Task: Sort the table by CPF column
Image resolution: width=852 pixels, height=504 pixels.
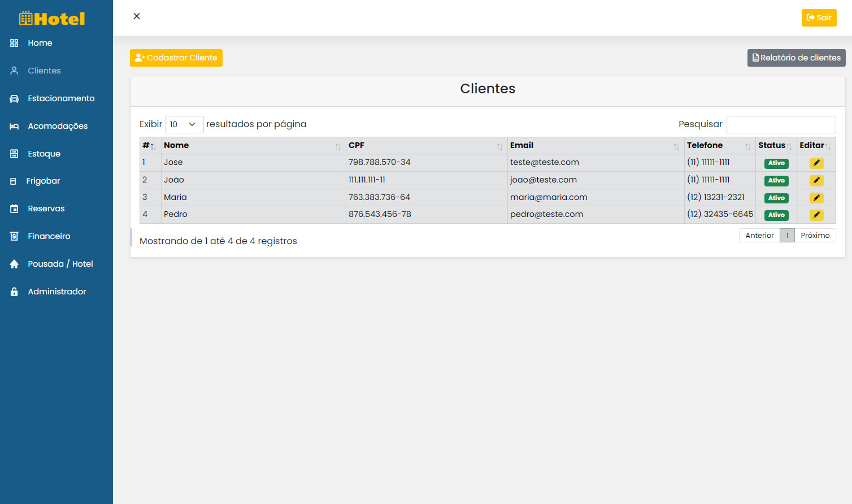Action: point(426,146)
